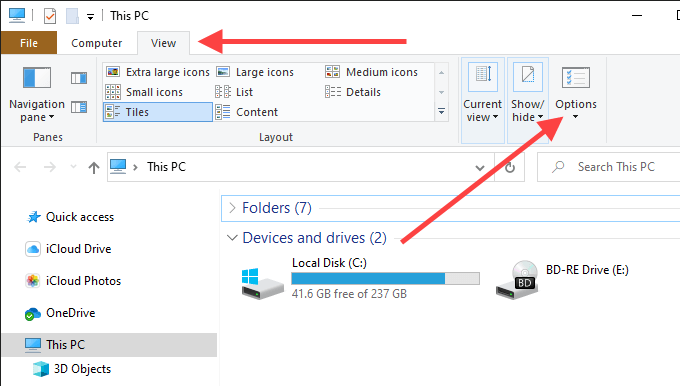Open the Current view dropdown

tap(483, 100)
